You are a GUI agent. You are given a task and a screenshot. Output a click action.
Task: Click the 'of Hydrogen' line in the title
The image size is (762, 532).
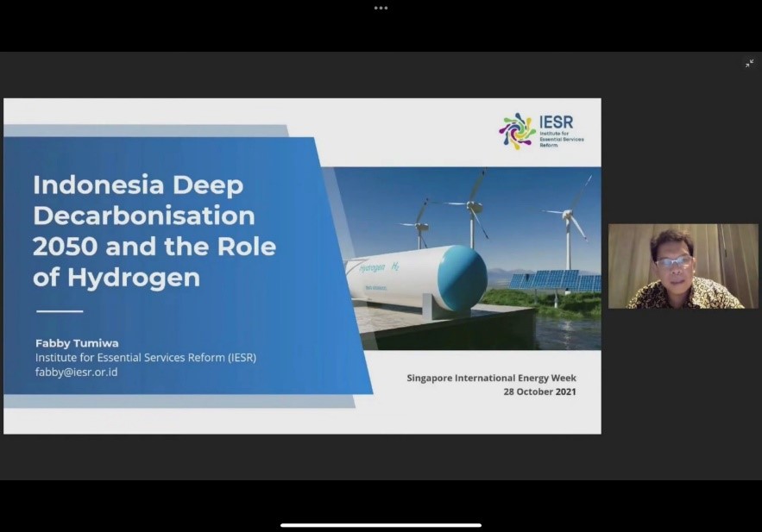coord(117,277)
